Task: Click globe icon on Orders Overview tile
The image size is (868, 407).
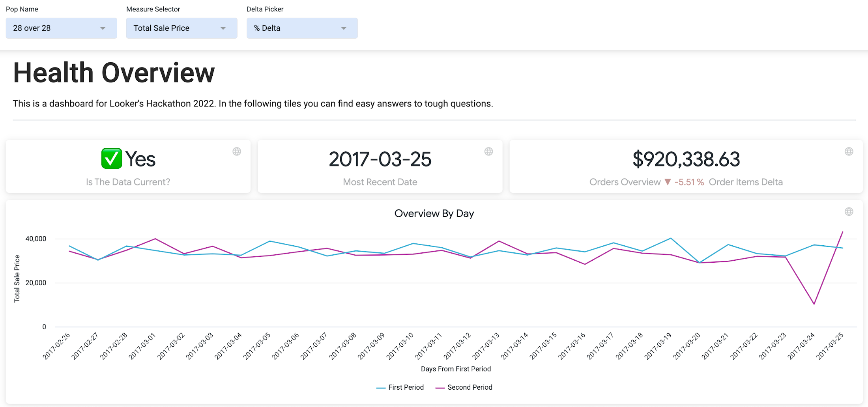Action: click(x=849, y=151)
